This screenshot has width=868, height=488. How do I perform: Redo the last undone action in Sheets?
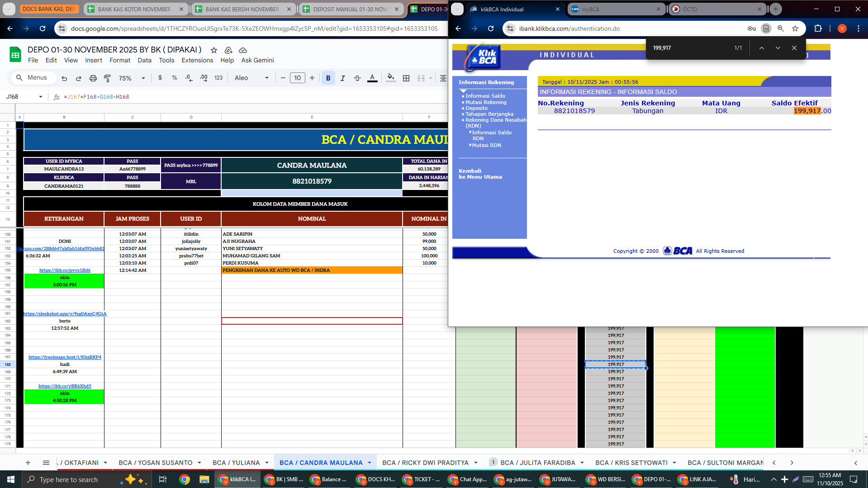[79, 78]
